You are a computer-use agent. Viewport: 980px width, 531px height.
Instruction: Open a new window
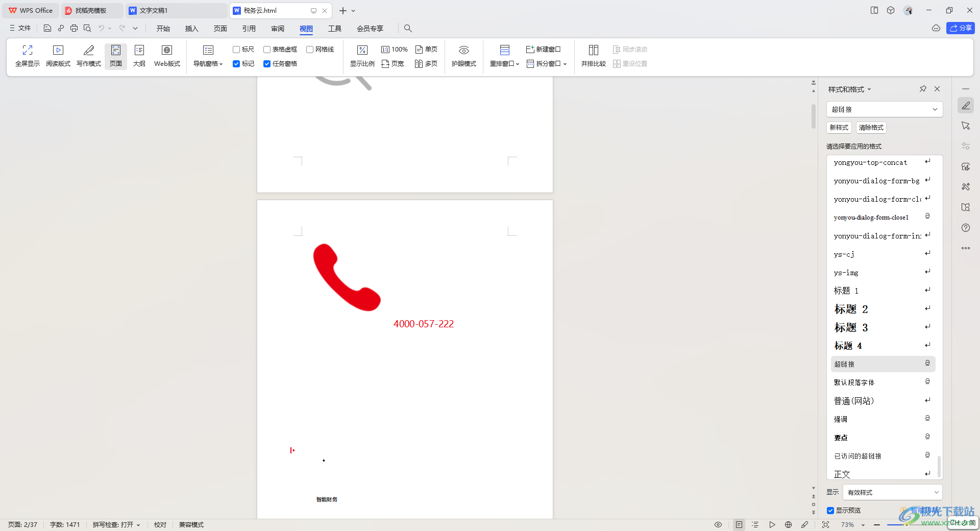[x=544, y=50]
